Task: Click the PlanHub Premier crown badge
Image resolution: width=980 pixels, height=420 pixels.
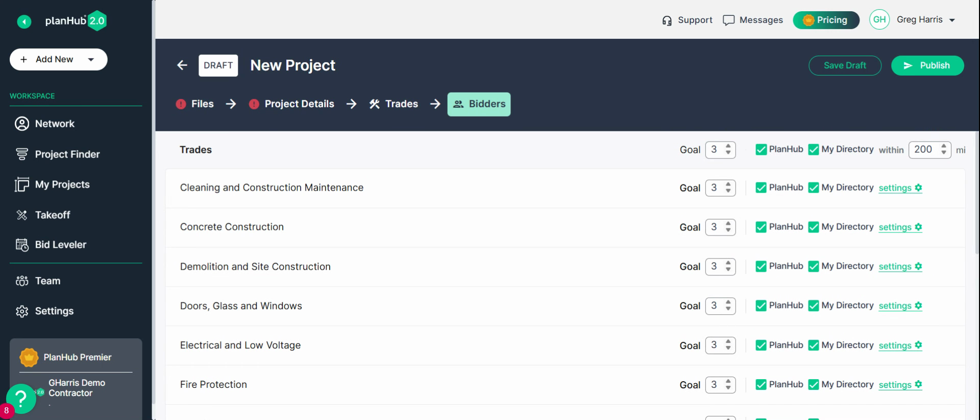Action: click(29, 357)
